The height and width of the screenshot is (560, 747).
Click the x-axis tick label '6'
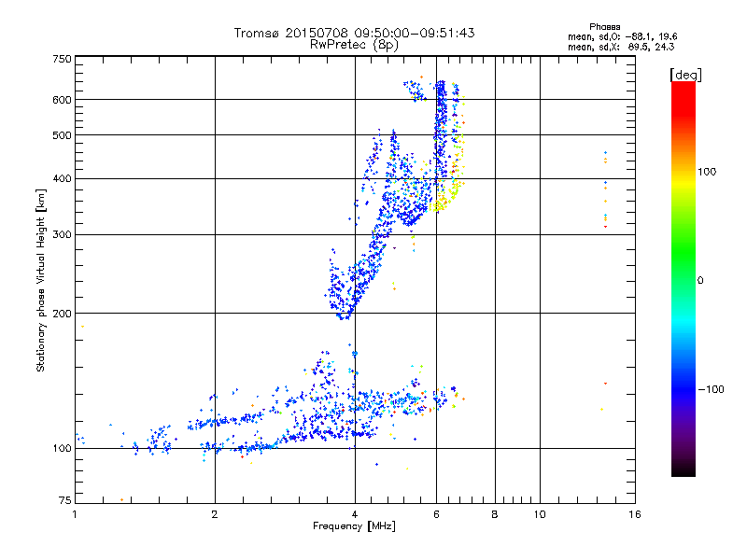click(x=436, y=514)
